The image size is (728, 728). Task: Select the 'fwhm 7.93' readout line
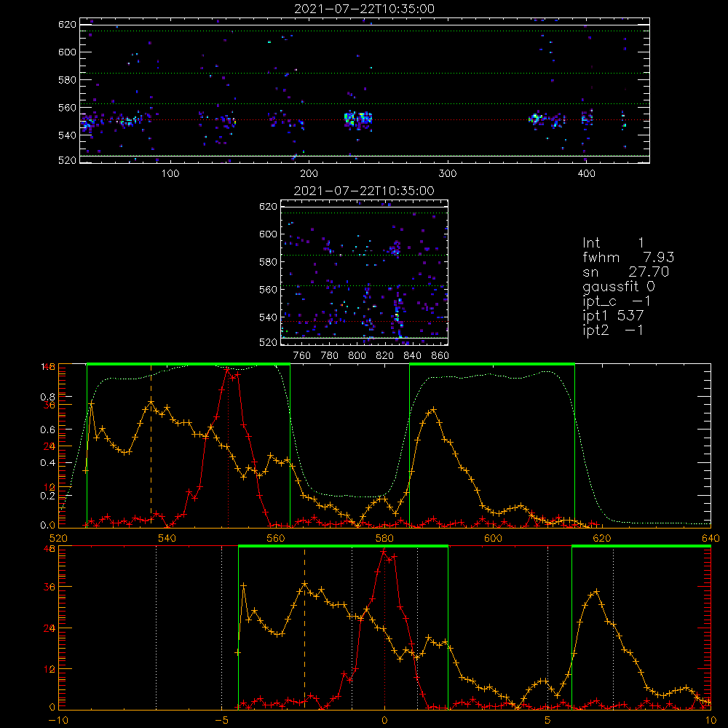click(x=628, y=257)
